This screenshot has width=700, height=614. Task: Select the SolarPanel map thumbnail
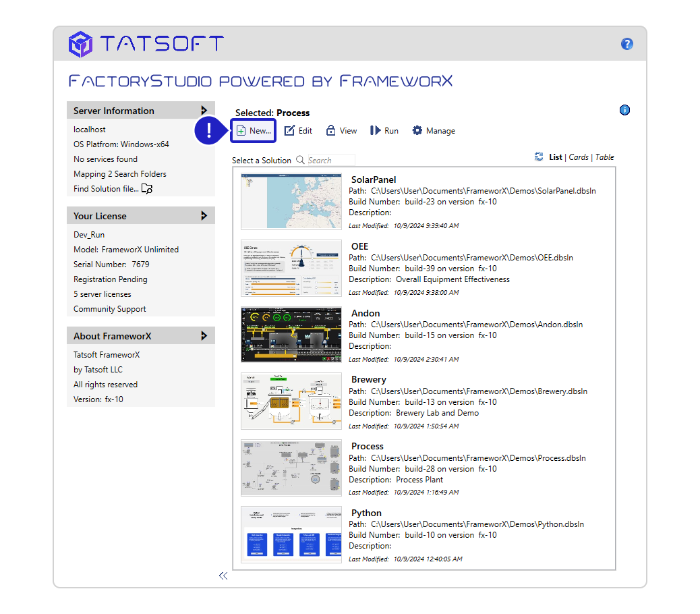point(291,201)
